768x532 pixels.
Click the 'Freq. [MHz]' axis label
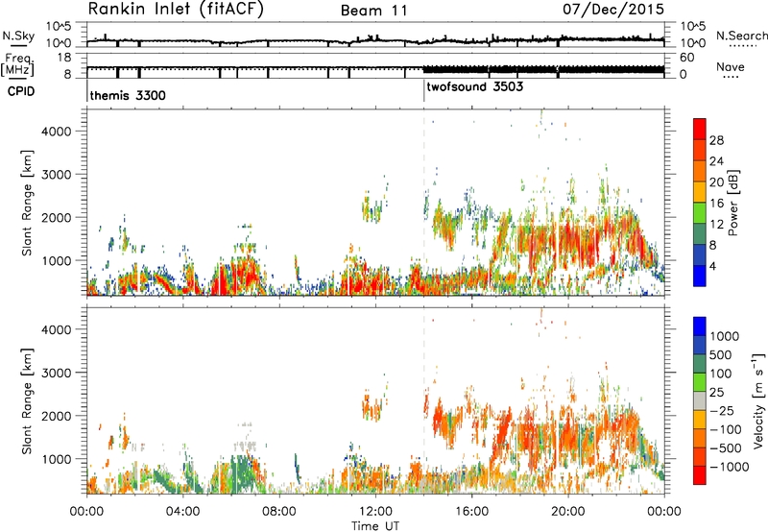coord(17,65)
